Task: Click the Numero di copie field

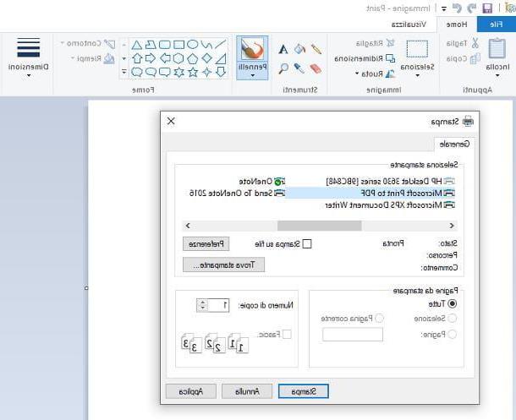Action: tap(213, 305)
